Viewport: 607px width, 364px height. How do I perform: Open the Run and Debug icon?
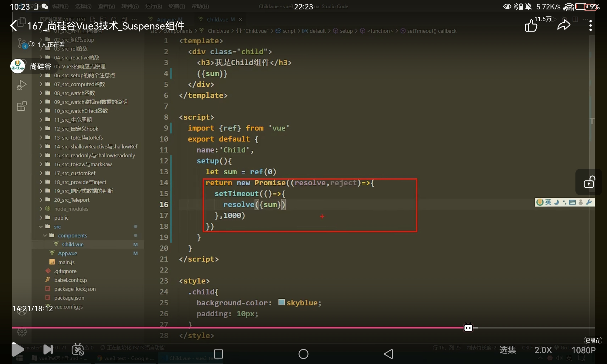coord(22,85)
